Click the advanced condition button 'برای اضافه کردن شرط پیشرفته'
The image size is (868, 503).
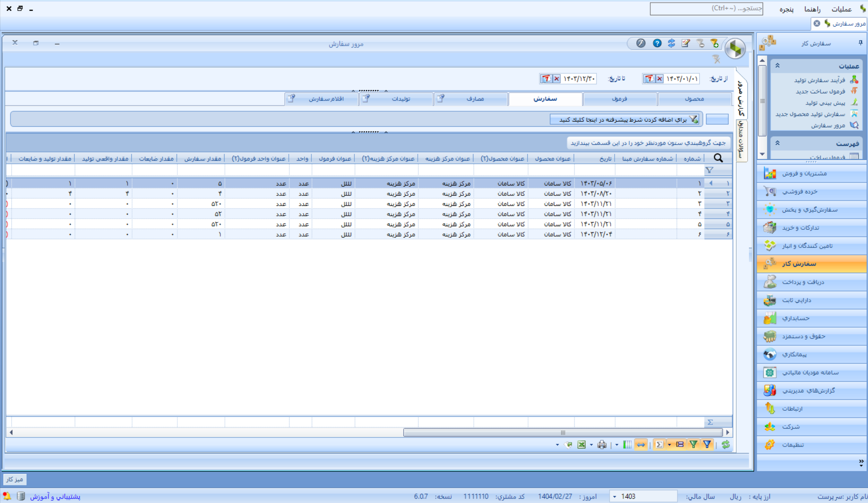click(x=625, y=119)
